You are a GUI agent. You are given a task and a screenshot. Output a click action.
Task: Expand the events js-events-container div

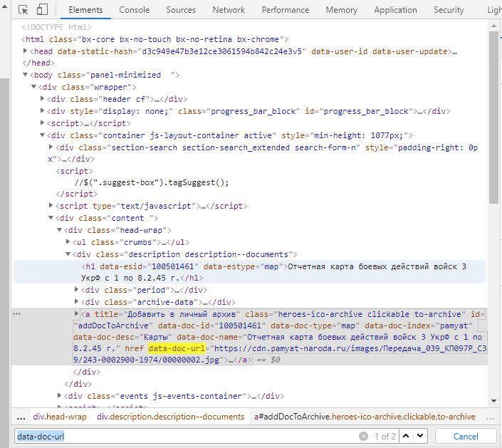[59, 395]
